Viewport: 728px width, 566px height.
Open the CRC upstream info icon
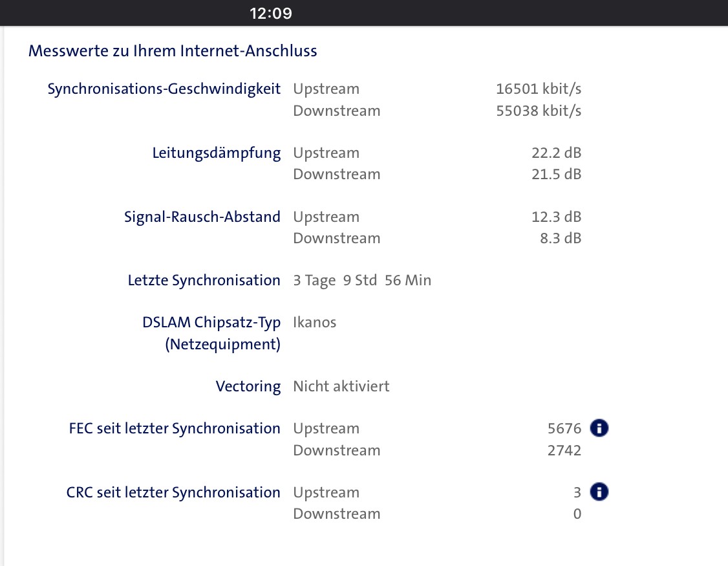point(599,492)
